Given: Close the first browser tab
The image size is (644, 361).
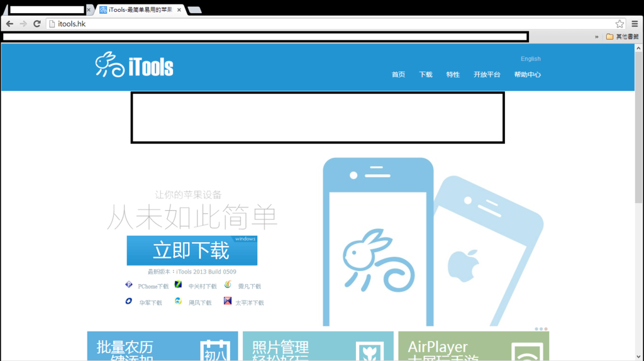Looking at the screenshot, I should (88, 10).
